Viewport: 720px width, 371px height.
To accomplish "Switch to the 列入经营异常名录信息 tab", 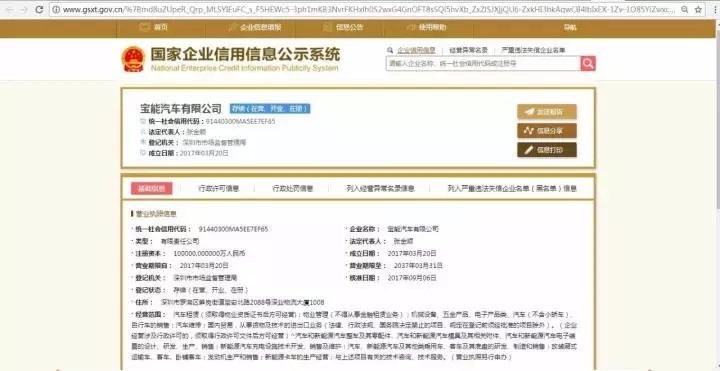I will pyautogui.click(x=381, y=188).
